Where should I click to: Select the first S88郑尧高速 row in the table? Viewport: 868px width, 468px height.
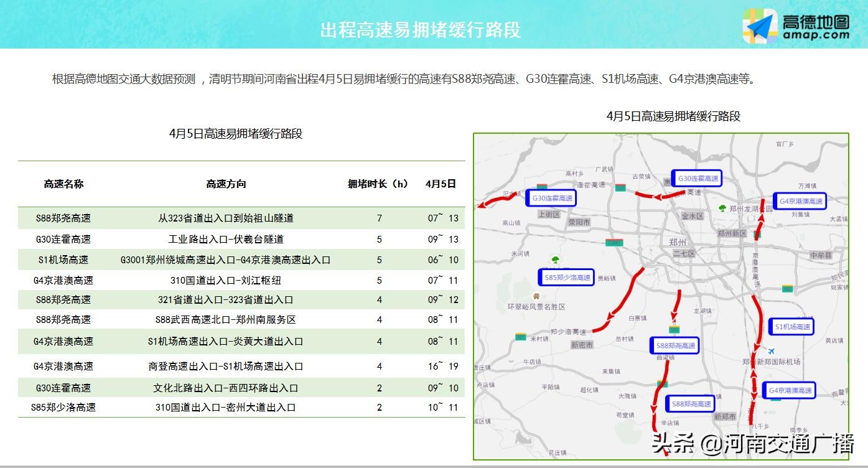242,218
